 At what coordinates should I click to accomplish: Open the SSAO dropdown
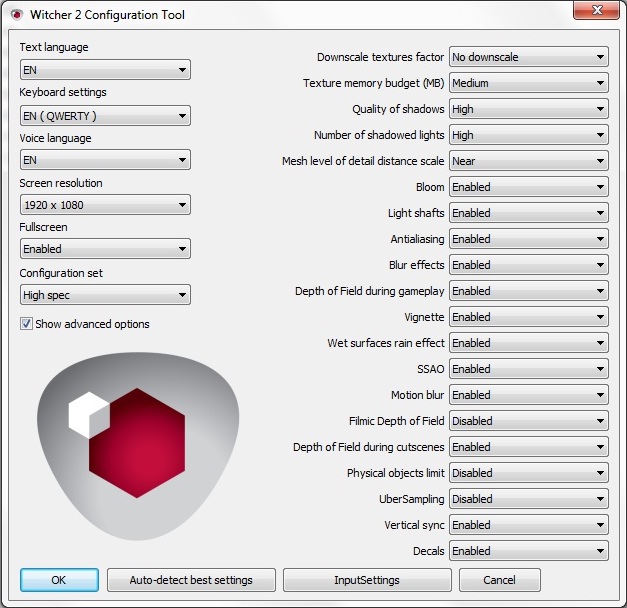pos(529,369)
